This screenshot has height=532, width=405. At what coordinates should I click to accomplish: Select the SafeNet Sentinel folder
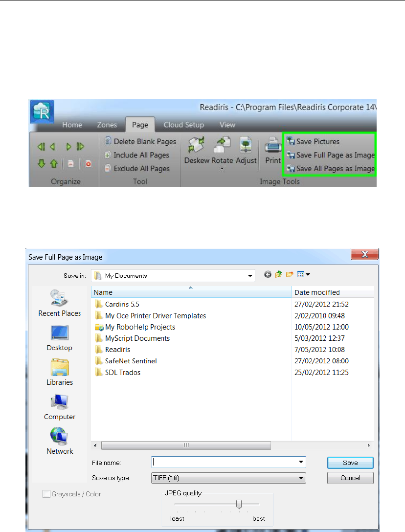126,361
